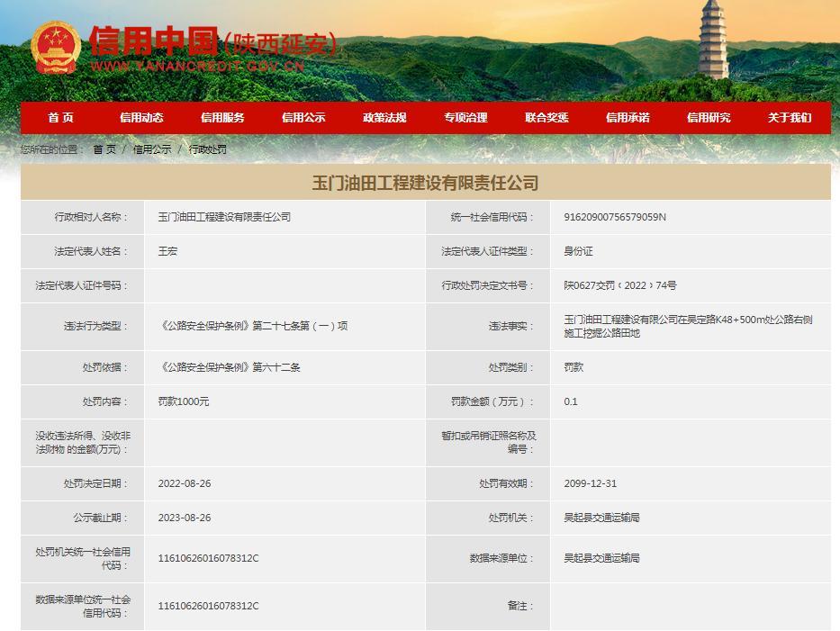Click the 信用中国(陕西延安) site title
The image size is (840, 631).
click(213, 41)
